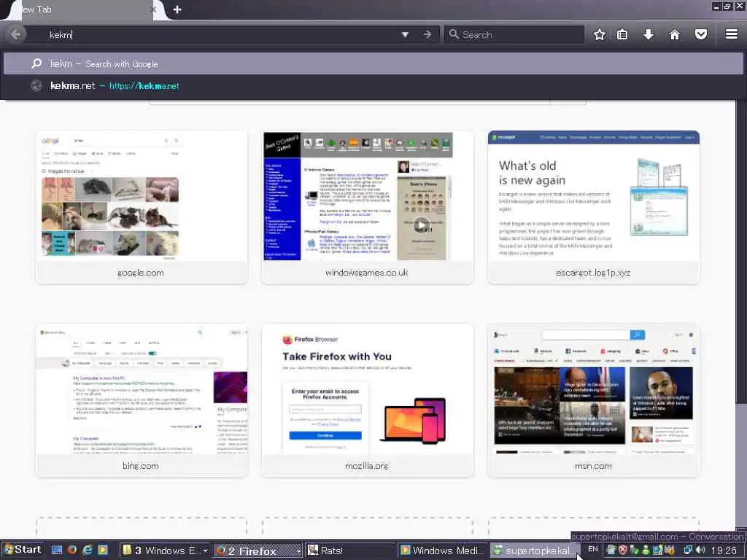Go to the Home page icon
747x560 pixels.
point(675,34)
